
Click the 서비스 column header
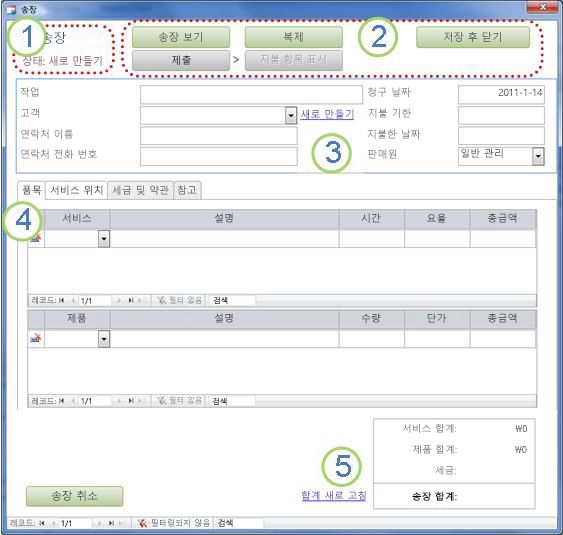tap(77, 219)
